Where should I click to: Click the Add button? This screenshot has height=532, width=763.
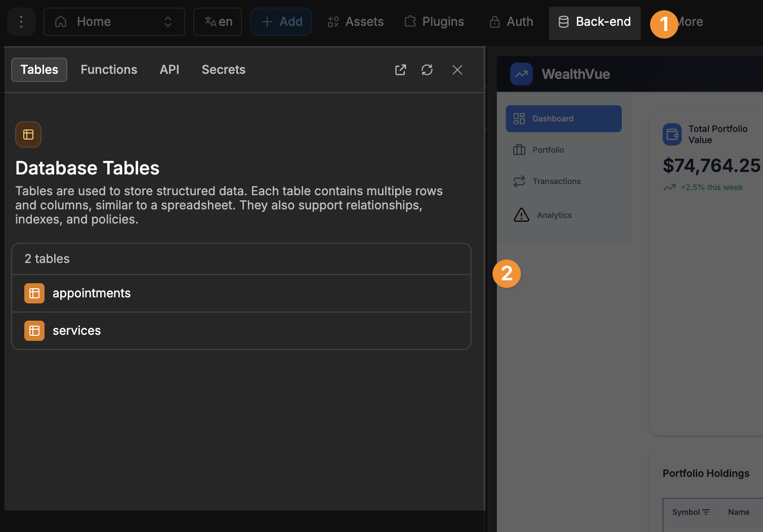click(281, 21)
